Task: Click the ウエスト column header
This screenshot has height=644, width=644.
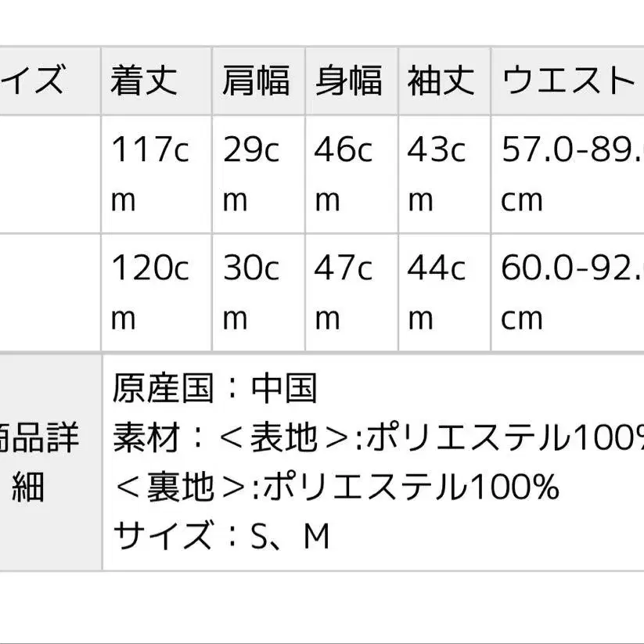Action: pyautogui.click(x=567, y=81)
